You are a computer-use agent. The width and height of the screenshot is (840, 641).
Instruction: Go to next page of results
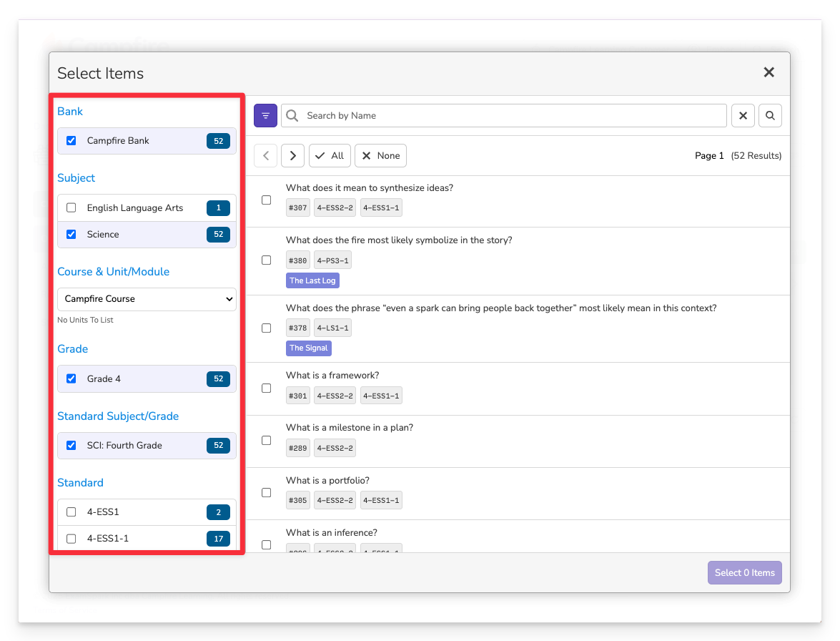pyautogui.click(x=292, y=156)
